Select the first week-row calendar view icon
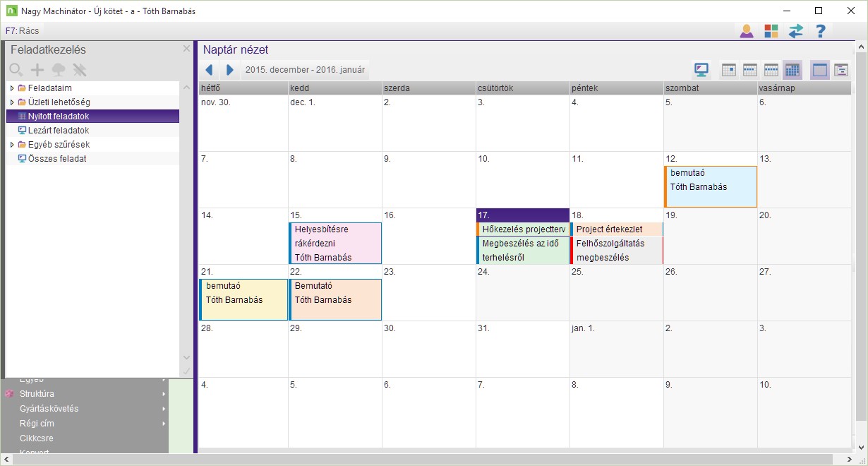Viewport: 868px width, 466px height. coord(750,70)
